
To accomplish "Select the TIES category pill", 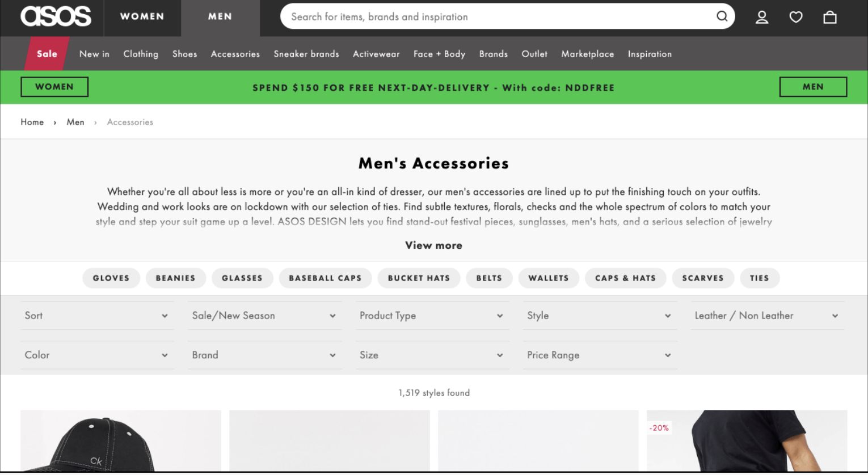I will (x=759, y=278).
